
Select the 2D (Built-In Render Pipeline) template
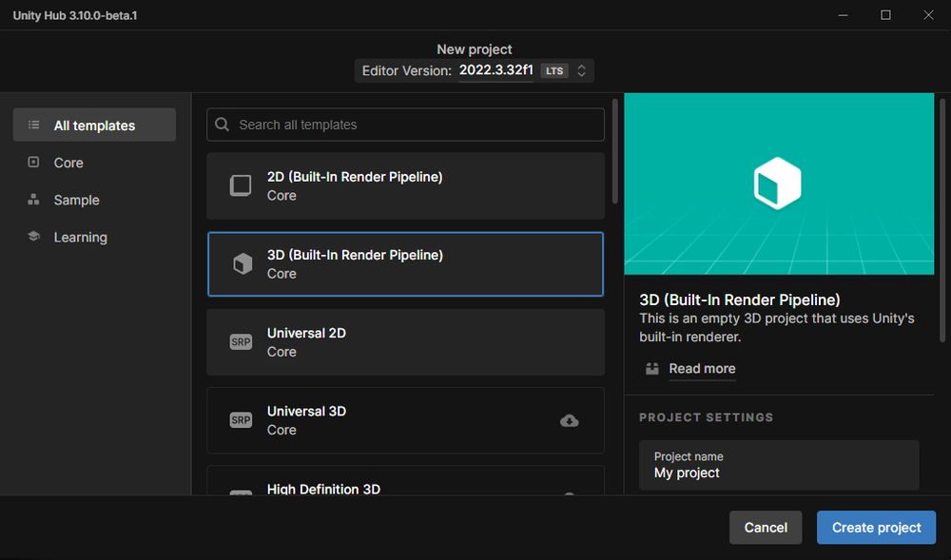click(x=405, y=185)
